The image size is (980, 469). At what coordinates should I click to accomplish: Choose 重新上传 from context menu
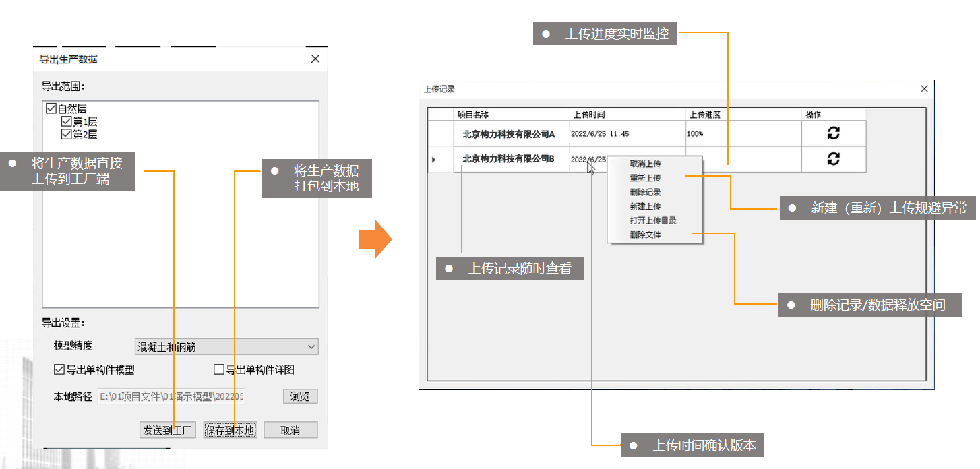(645, 178)
